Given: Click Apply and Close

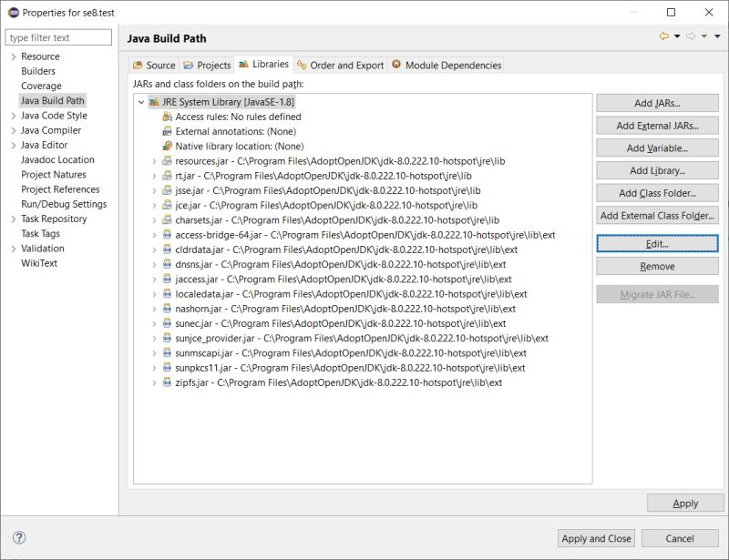Looking at the screenshot, I should [x=595, y=538].
